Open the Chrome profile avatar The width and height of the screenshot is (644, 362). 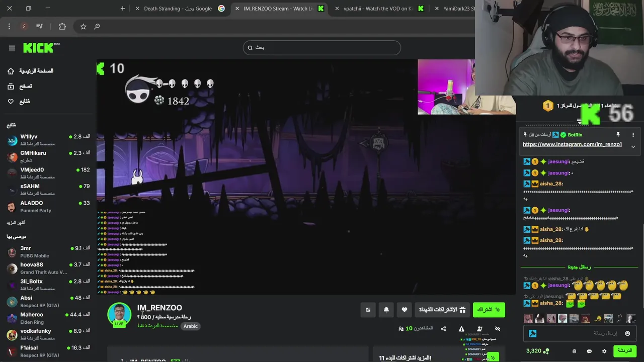24,26
